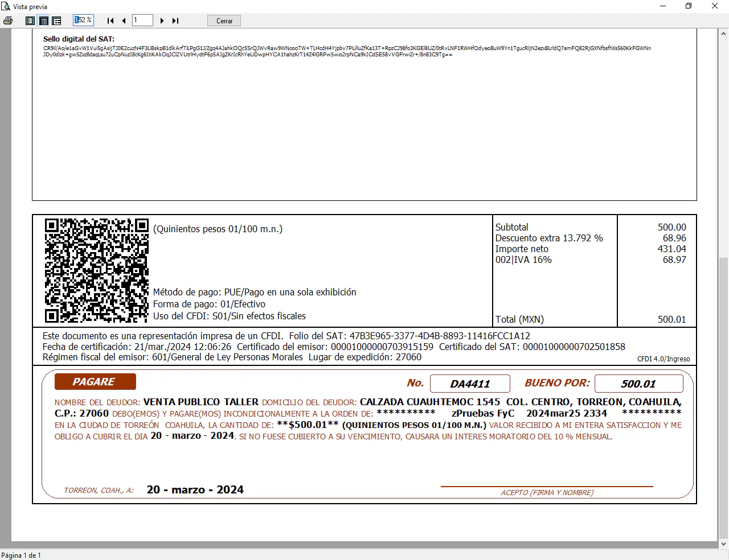Click the 'ACEPTO (FIRMA Y NOMBRE)' signature label

coord(547,493)
